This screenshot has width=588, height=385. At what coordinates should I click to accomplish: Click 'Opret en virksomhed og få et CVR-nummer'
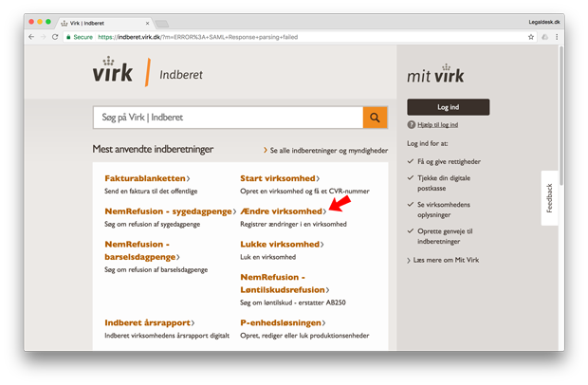304,191
